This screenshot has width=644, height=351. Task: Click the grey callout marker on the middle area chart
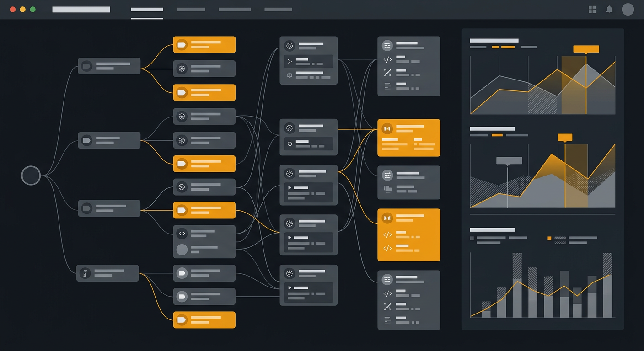coord(509,160)
